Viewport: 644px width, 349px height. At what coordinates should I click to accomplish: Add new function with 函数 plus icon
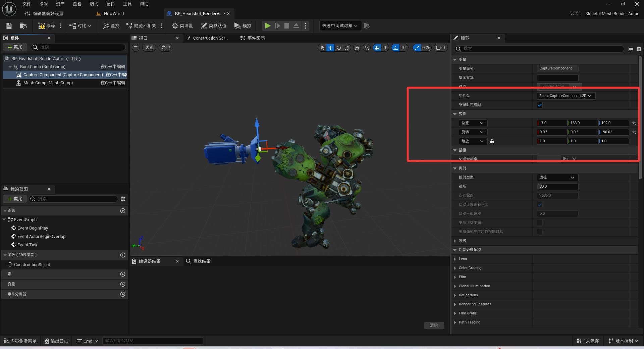click(x=123, y=255)
